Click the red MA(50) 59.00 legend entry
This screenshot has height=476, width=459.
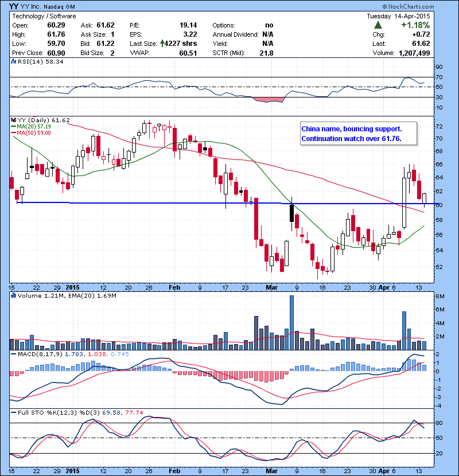click(x=31, y=133)
